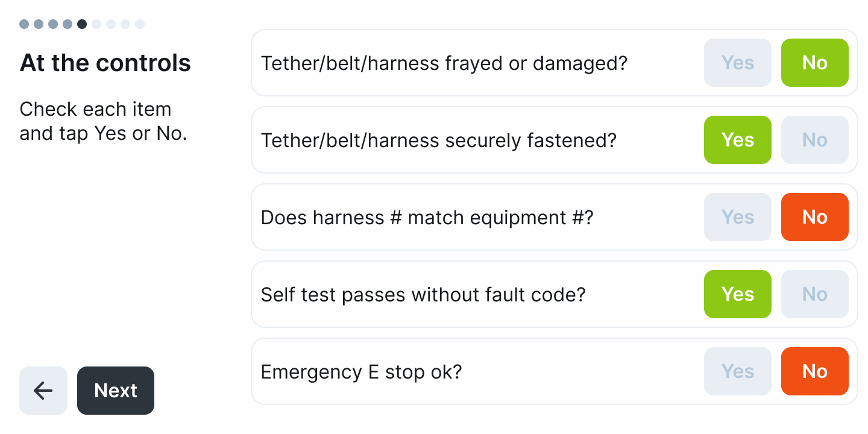Image resolution: width=868 pixels, height=434 pixels.
Task: Tap No for harness # match equipment #
Action: point(815,217)
